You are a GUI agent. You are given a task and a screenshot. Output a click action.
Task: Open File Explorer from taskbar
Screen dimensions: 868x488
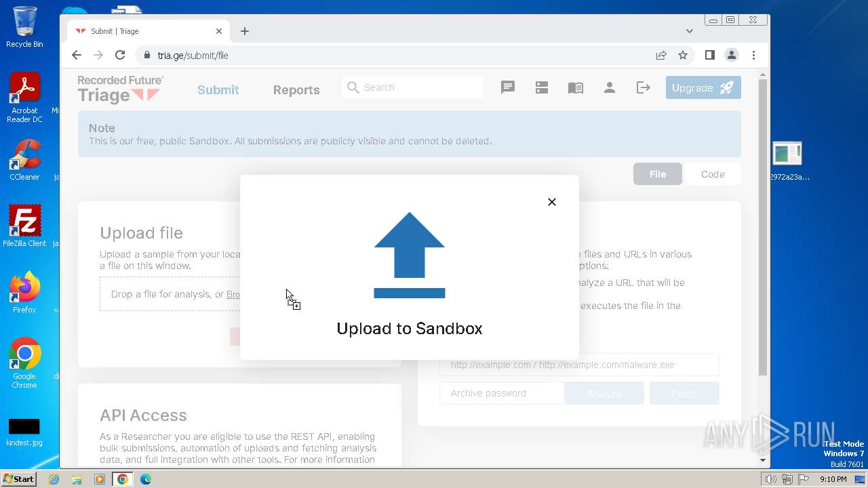77,479
